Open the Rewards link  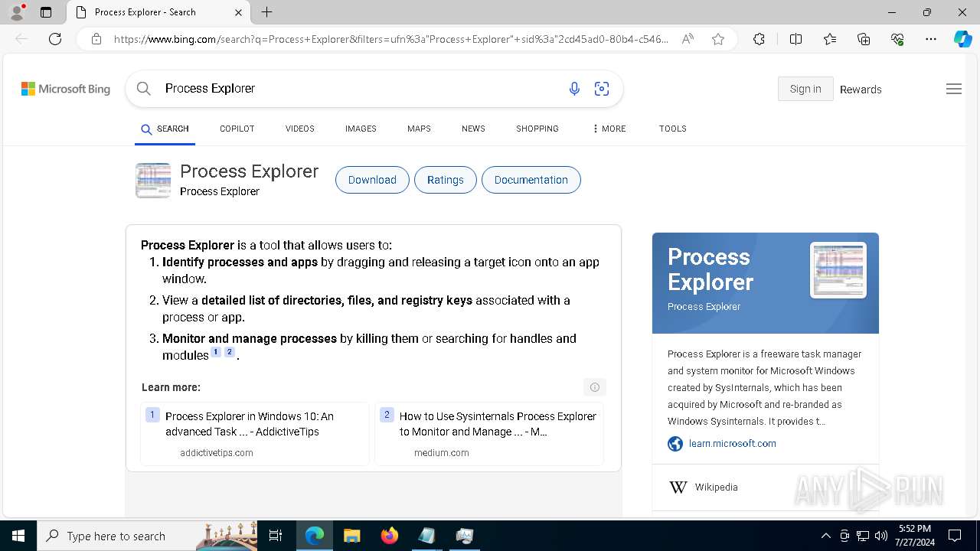pyautogui.click(x=861, y=90)
